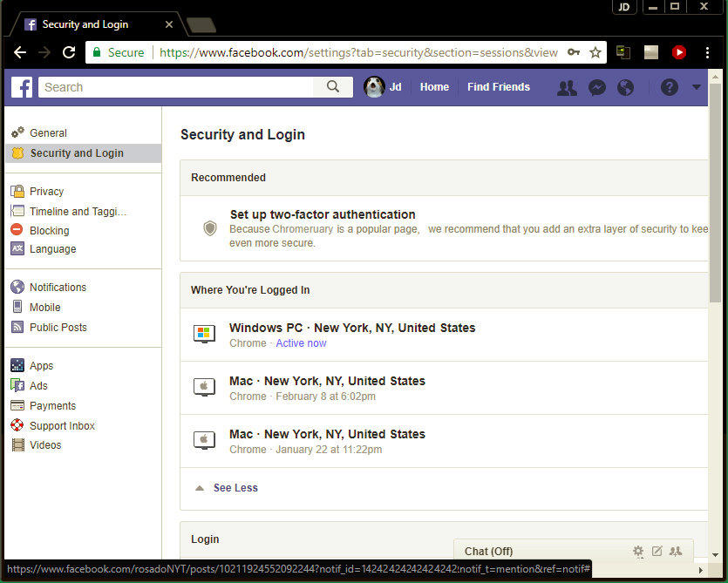This screenshot has height=583, width=728.
Task: Open Language settings
Action: tap(52, 248)
